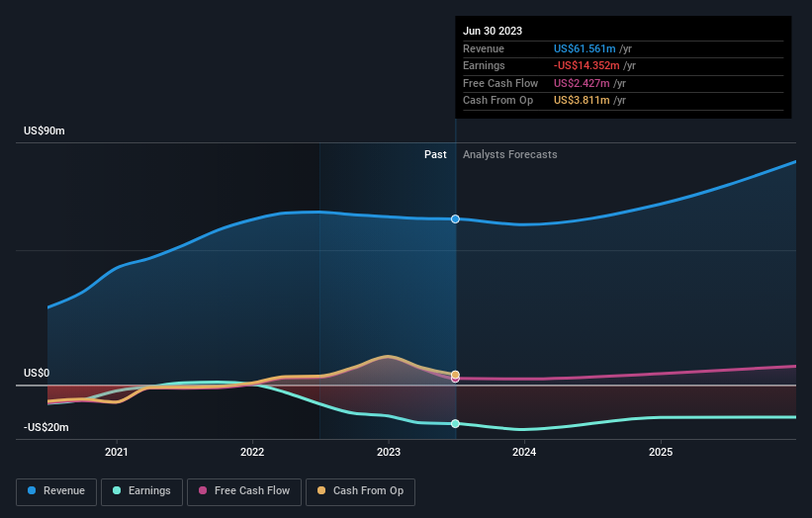Click the US$61.561m revenue value
Screen dimensions: 812x518
[585, 48]
